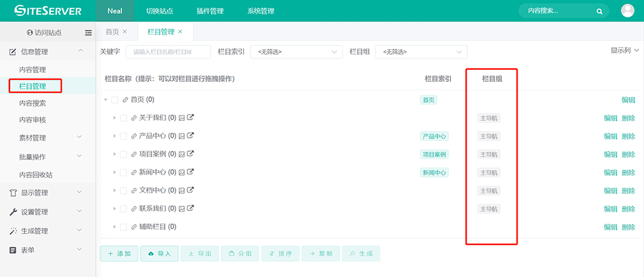Click 编辑 link for 产品中心 row
Viewport: 644px width, 277px height.
click(x=610, y=136)
